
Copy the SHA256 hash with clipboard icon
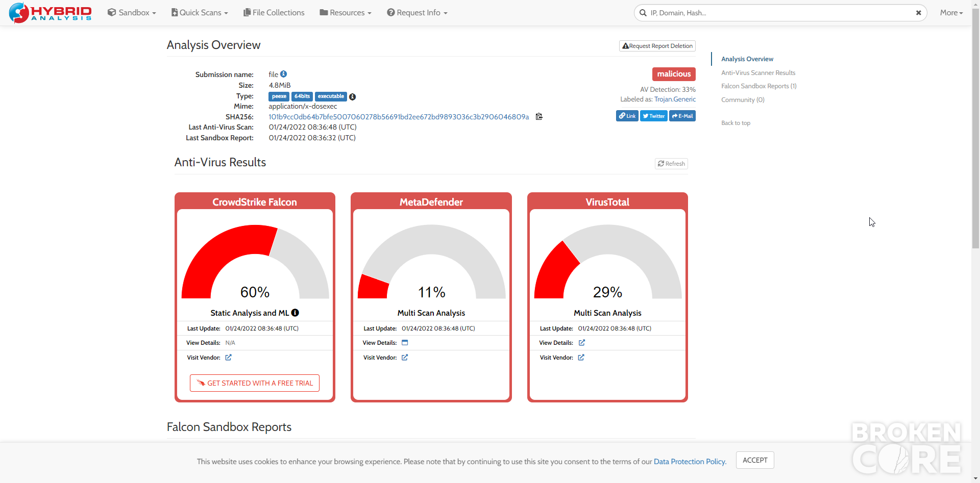[539, 117]
